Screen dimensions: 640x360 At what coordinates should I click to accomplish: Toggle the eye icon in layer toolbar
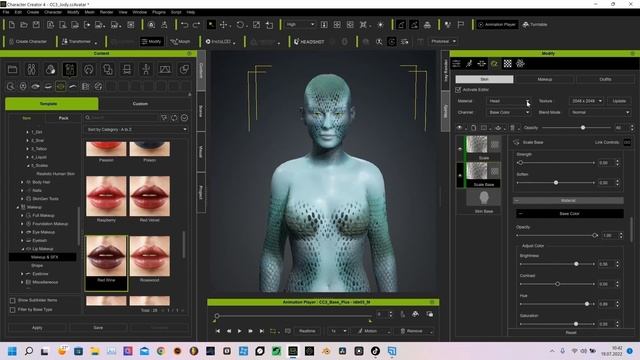[460, 128]
